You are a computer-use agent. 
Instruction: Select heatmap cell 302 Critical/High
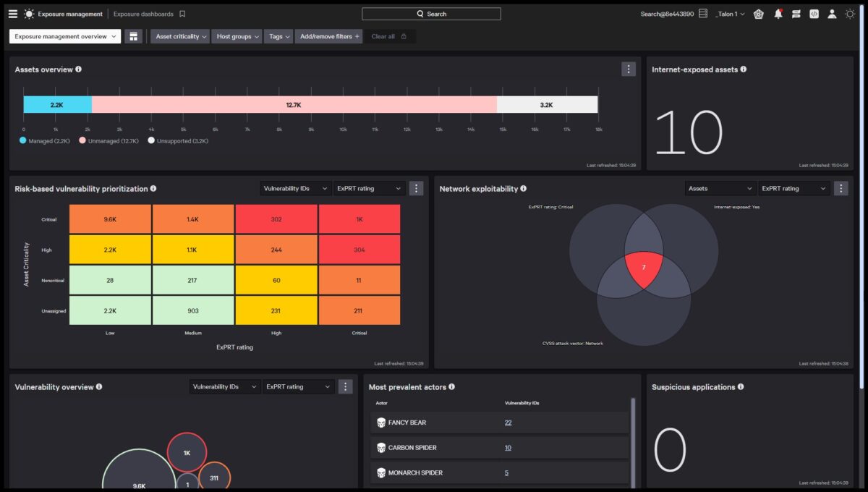276,219
